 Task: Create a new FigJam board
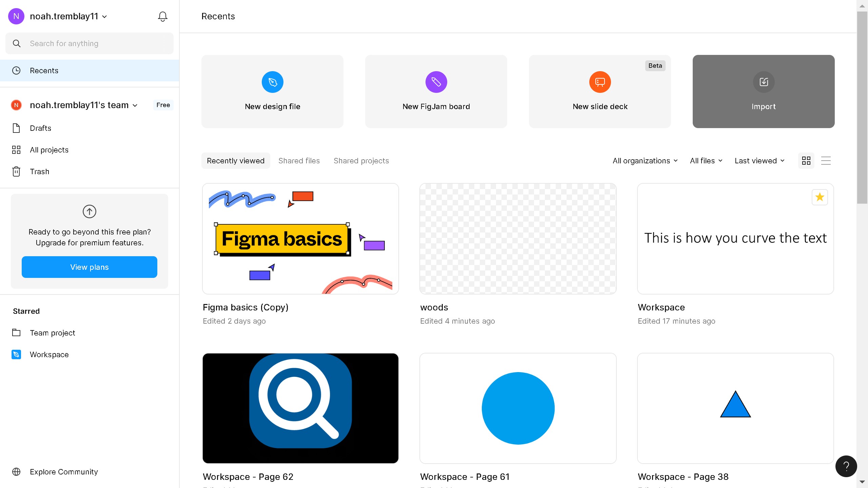[436, 91]
